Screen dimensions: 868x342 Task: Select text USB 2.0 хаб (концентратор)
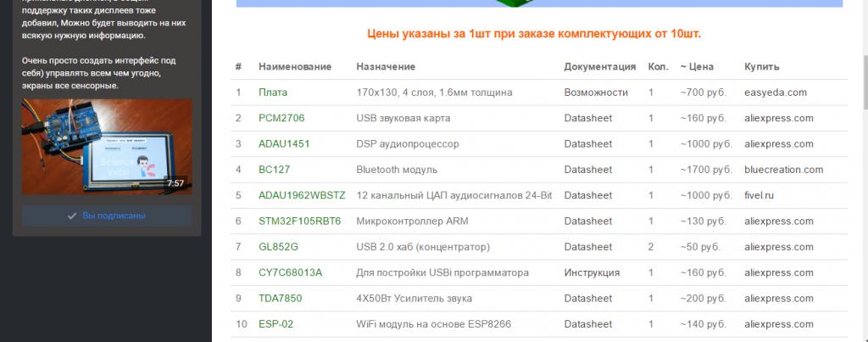(423, 247)
